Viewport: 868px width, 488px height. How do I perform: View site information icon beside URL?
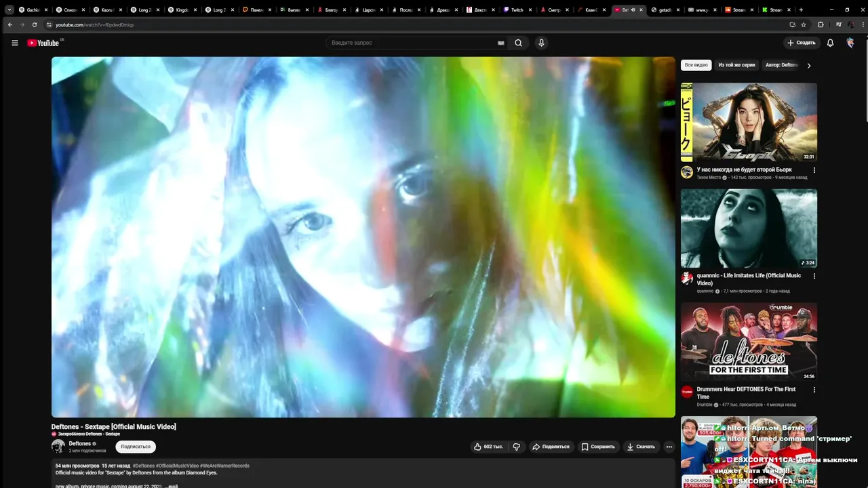pos(49,24)
